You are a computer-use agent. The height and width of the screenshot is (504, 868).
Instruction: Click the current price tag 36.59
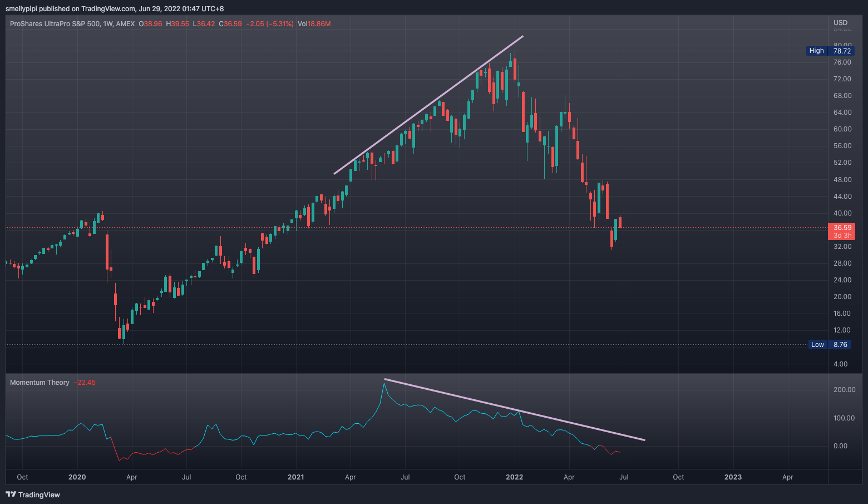(842, 227)
